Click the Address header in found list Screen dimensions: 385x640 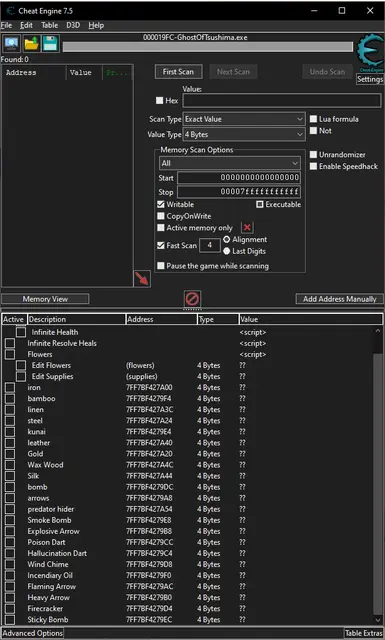coord(34,73)
